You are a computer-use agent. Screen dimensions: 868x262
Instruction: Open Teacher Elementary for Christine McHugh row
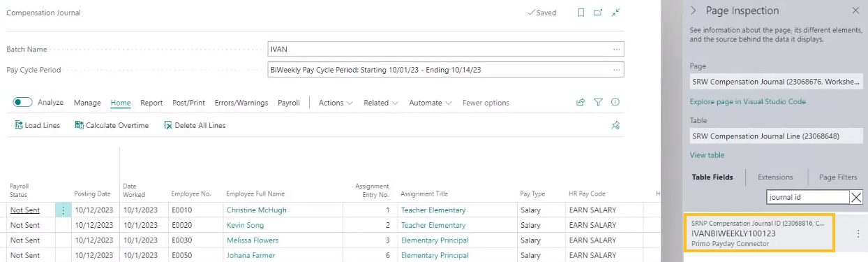click(433, 210)
